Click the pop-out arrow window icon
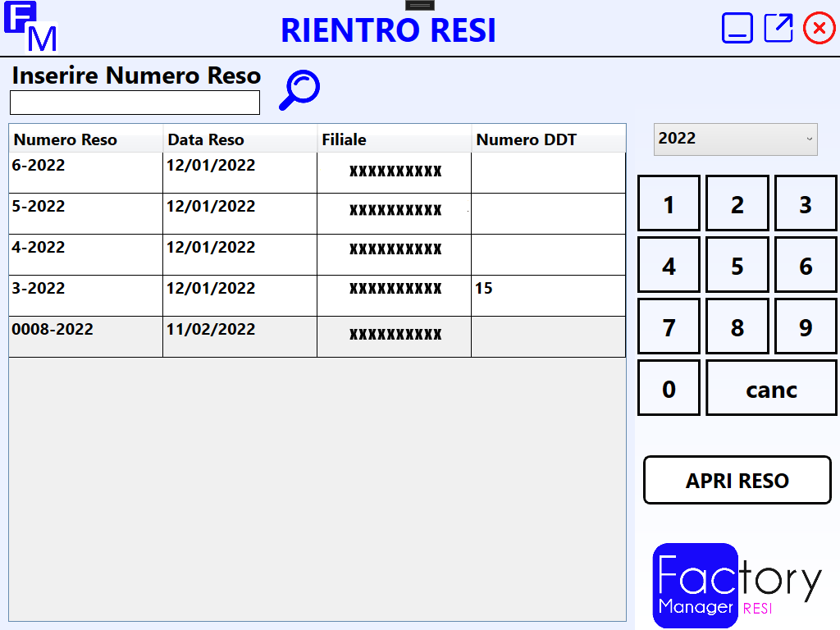 click(x=778, y=28)
